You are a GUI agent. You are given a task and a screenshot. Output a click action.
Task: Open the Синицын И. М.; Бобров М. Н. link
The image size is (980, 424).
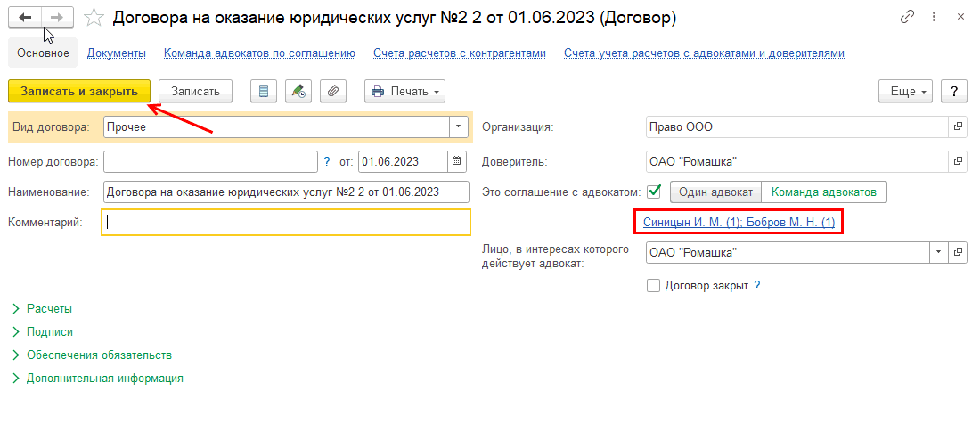739,222
